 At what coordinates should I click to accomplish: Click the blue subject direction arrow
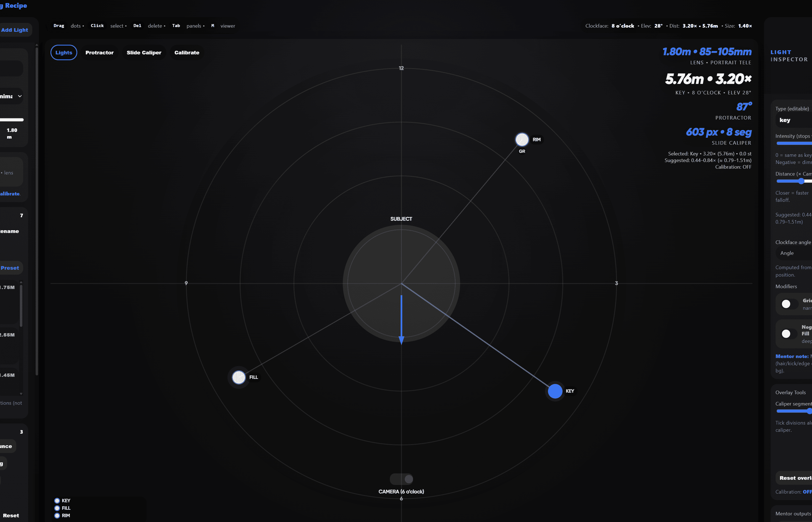pyautogui.click(x=401, y=319)
